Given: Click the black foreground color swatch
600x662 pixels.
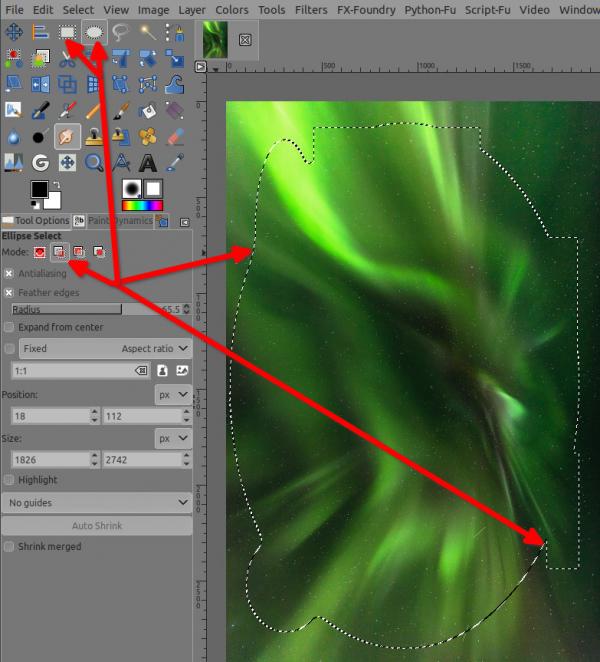Looking at the screenshot, I should pos(39,189).
